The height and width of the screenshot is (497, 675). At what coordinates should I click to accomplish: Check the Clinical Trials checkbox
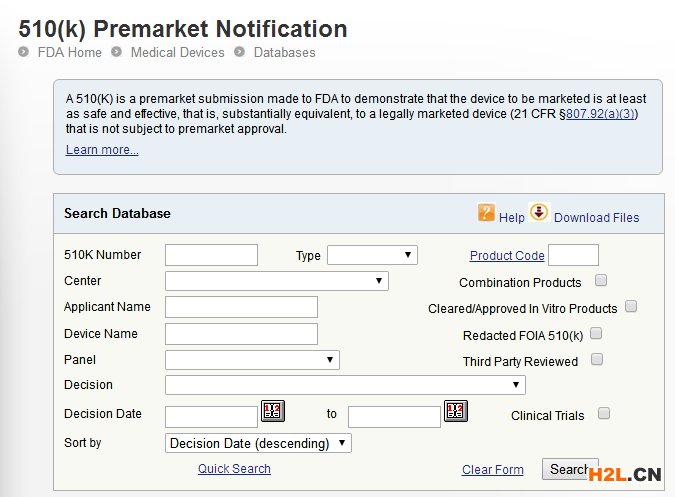pyautogui.click(x=603, y=413)
